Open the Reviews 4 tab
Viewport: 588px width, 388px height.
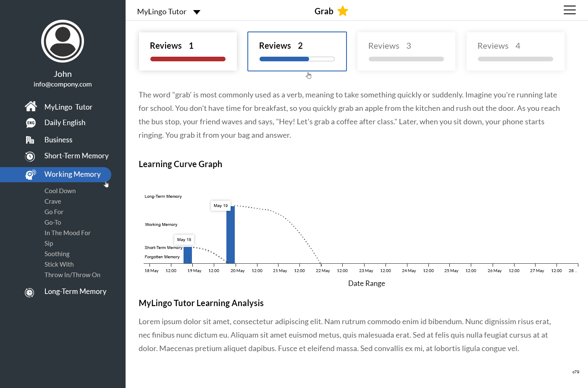[x=515, y=51]
